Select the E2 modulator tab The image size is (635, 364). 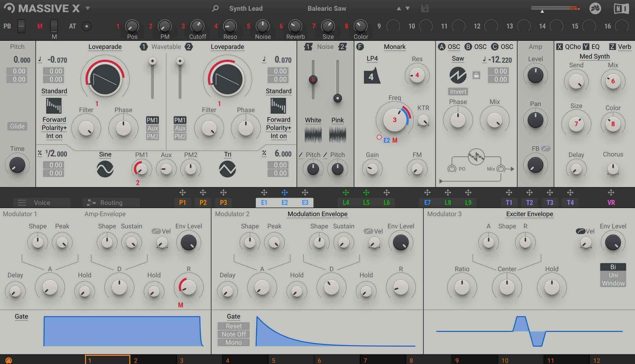[284, 203]
